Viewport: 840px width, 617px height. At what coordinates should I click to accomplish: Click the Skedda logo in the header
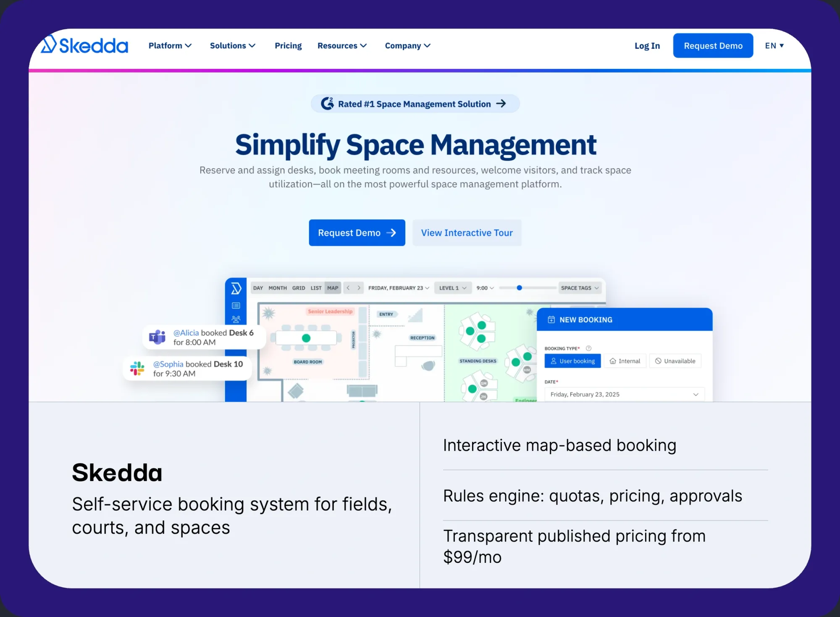[x=84, y=44]
